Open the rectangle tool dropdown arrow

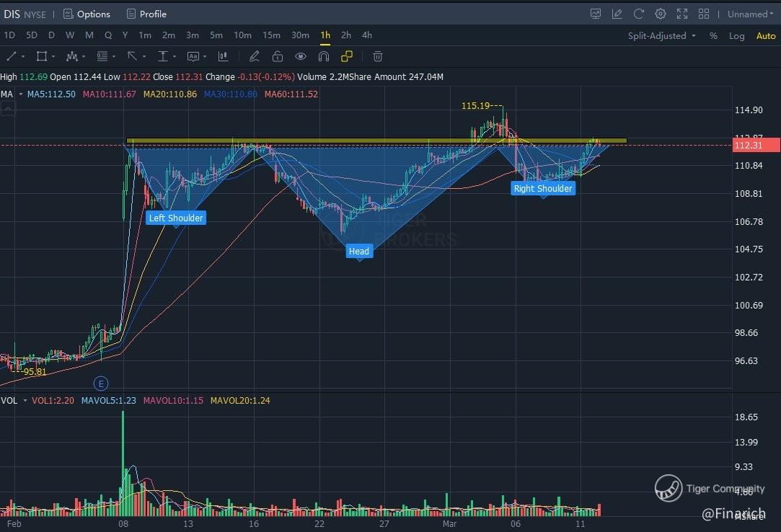tap(53, 57)
